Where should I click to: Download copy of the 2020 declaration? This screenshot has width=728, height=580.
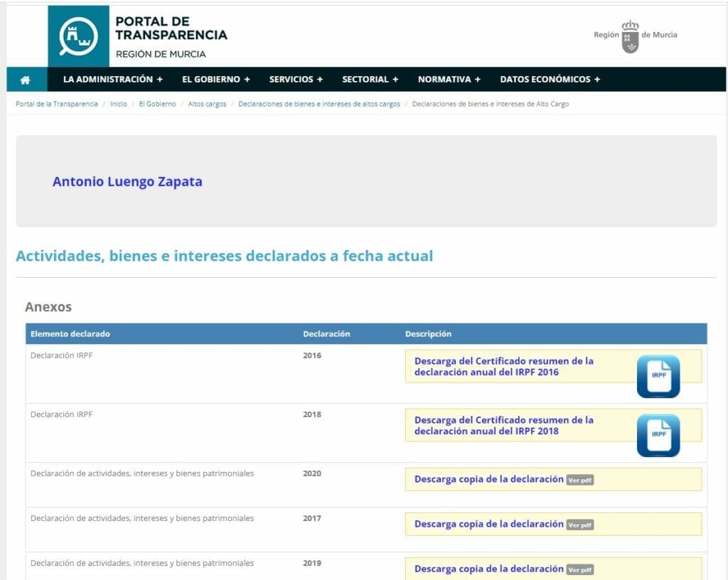[x=488, y=479]
